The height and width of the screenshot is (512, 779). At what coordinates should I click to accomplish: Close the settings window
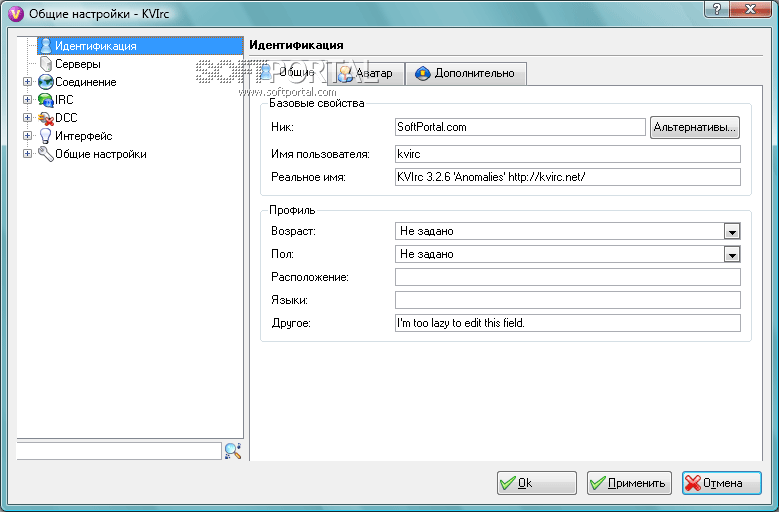[x=752, y=9]
